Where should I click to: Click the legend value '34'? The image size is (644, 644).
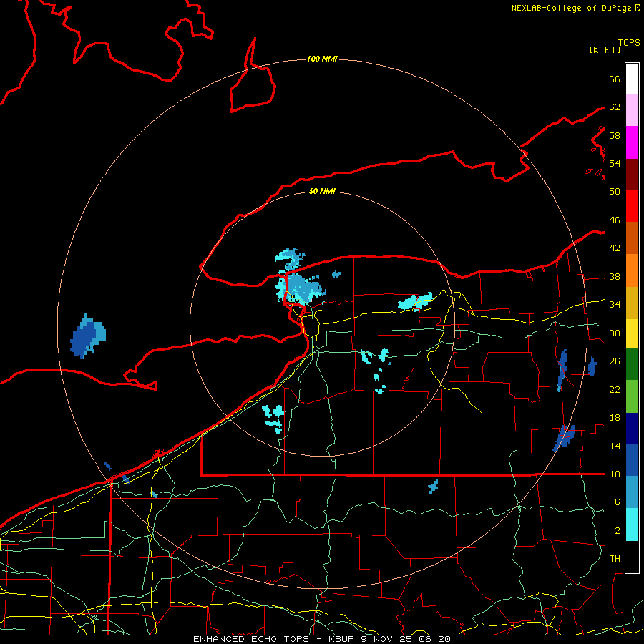pos(615,305)
